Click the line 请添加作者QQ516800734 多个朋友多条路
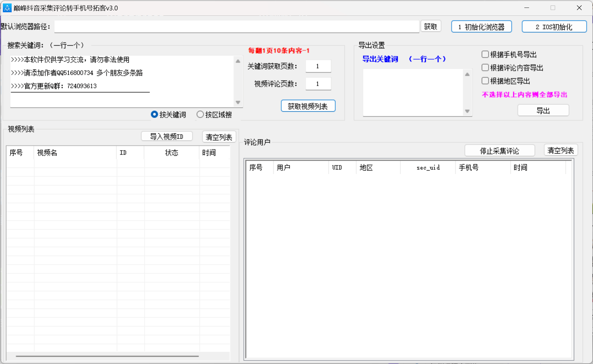 point(77,73)
